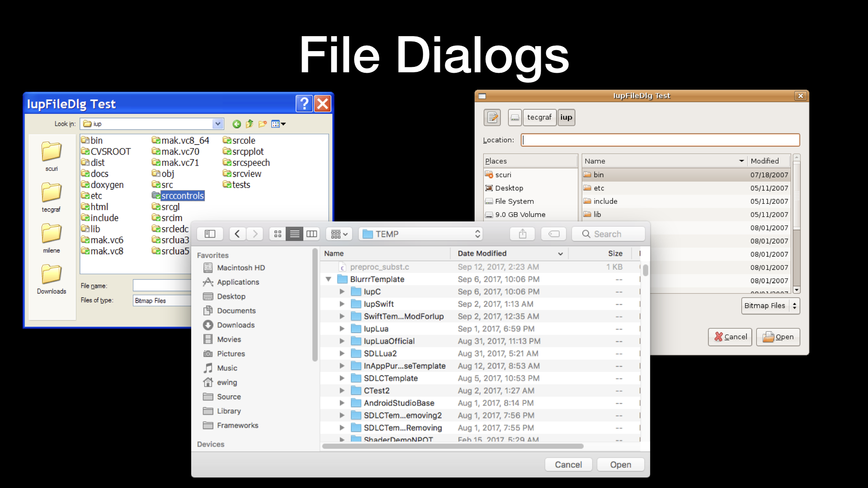This screenshot has width=868, height=488.
Task: Collapse the BlurrrTemplate folder disclosure triangle
Action: click(x=329, y=279)
